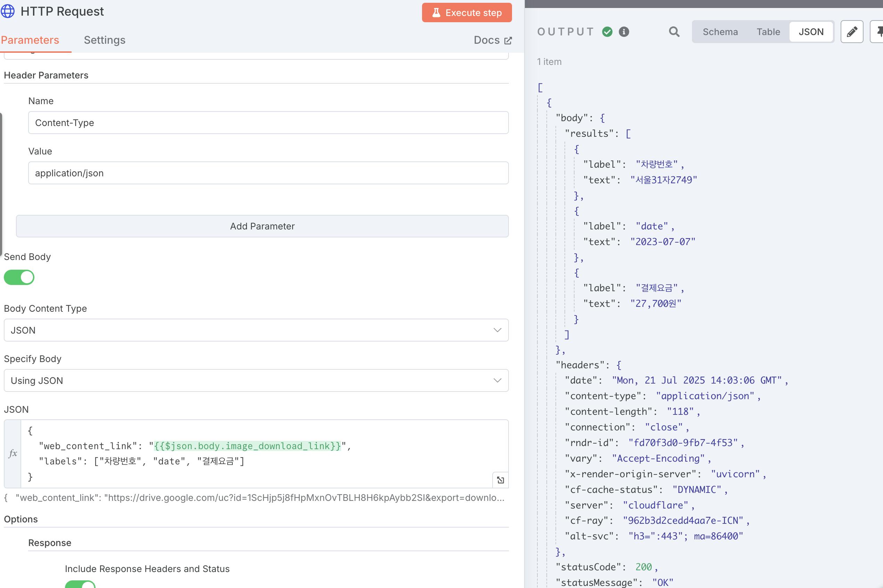
Task: Click the "uvicorn" origin server value
Action: (x=735, y=474)
